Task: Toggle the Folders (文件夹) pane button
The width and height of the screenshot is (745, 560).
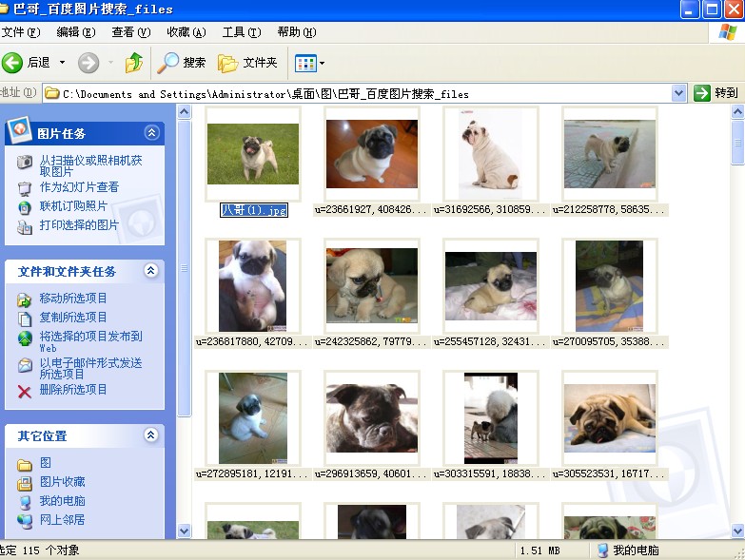Action: [x=247, y=63]
